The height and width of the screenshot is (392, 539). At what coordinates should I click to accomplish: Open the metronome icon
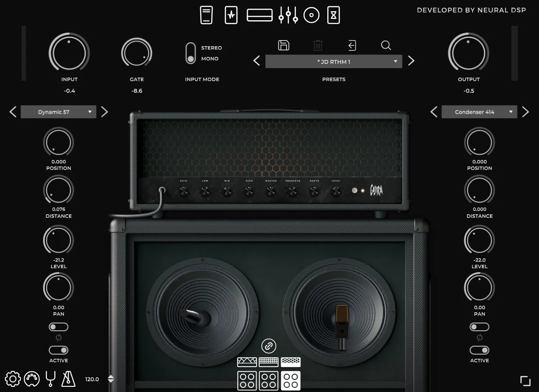coord(68,379)
